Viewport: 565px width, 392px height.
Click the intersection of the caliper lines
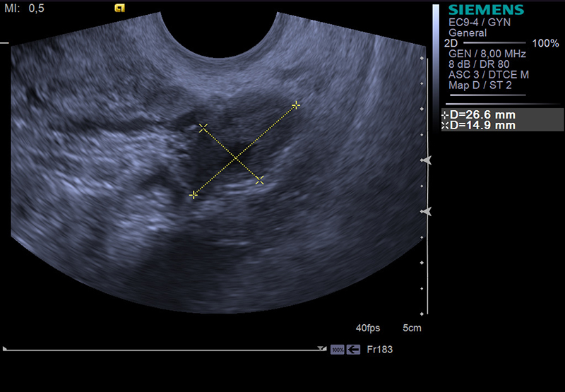(236, 158)
